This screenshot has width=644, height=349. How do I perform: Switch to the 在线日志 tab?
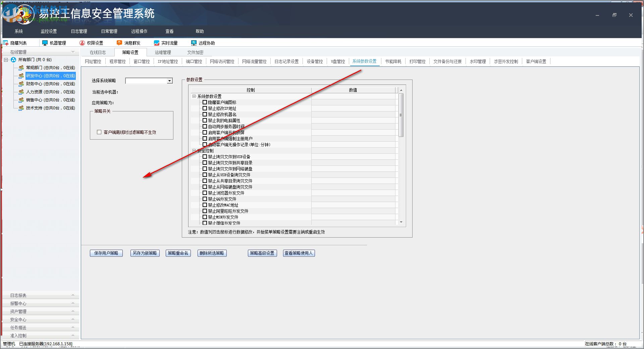98,52
